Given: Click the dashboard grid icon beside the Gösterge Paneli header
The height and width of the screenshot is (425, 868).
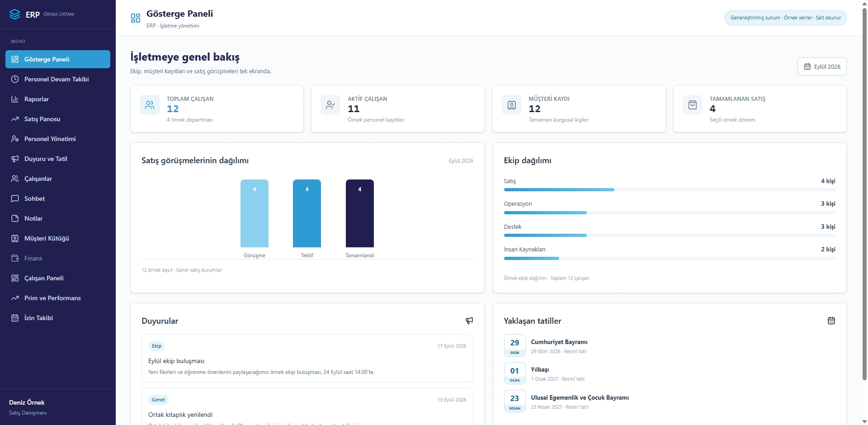Looking at the screenshot, I should tap(136, 18).
